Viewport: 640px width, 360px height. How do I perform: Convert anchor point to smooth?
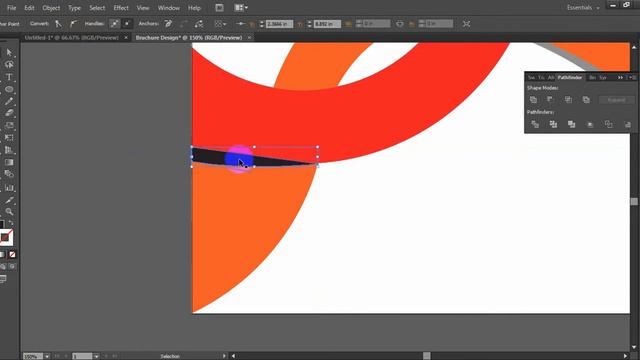tap(73, 24)
